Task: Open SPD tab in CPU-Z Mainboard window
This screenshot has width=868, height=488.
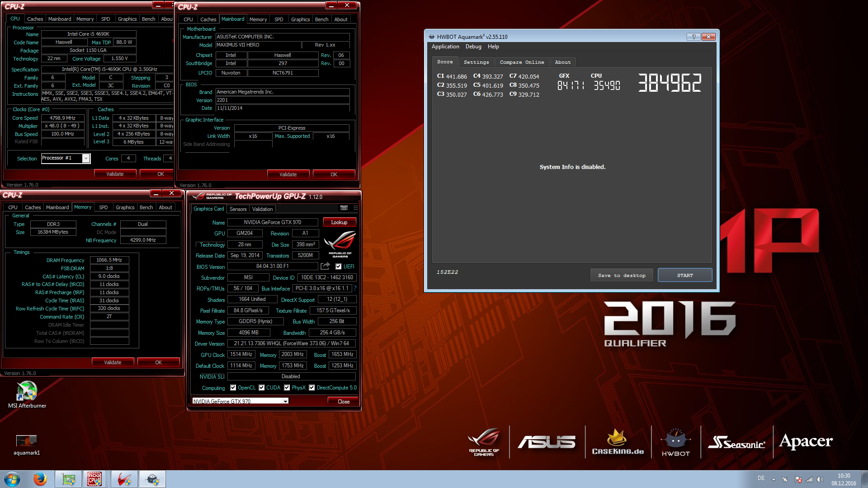Action: coord(278,19)
